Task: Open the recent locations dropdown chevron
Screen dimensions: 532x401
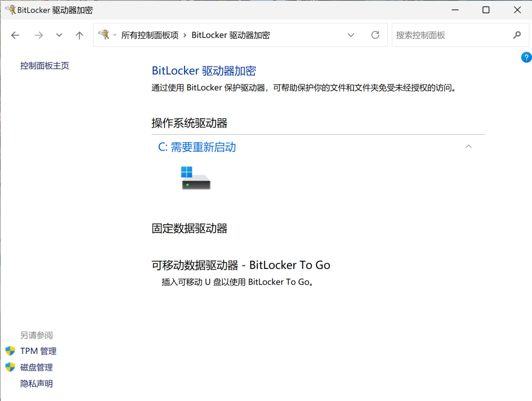Action: [59, 35]
